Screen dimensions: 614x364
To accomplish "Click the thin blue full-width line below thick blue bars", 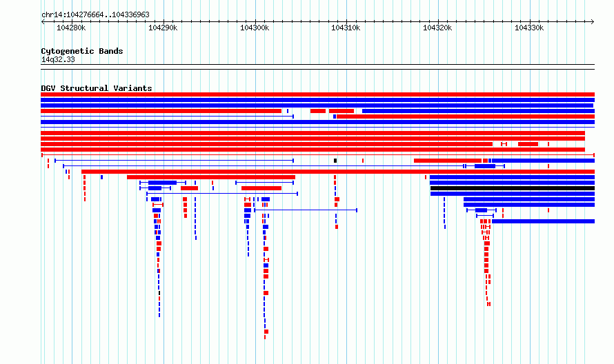I will point(317,128).
